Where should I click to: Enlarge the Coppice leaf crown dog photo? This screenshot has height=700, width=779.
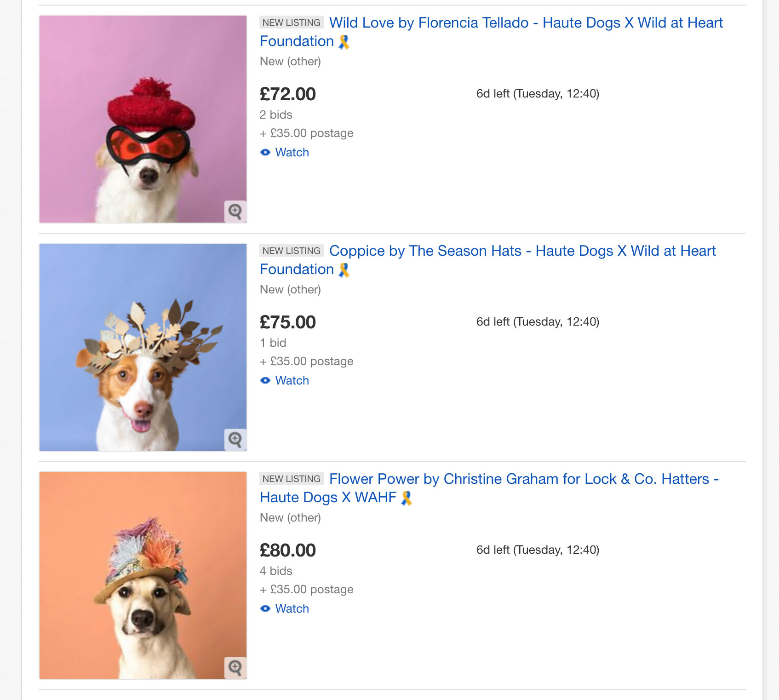point(235,440)
